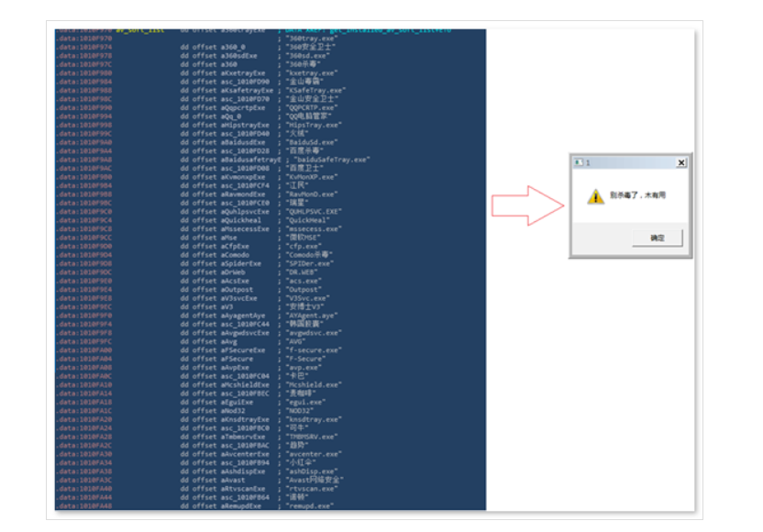Select the operand aMcshieldExe
The height and width of the screenshot is (532, 763).
245,385
